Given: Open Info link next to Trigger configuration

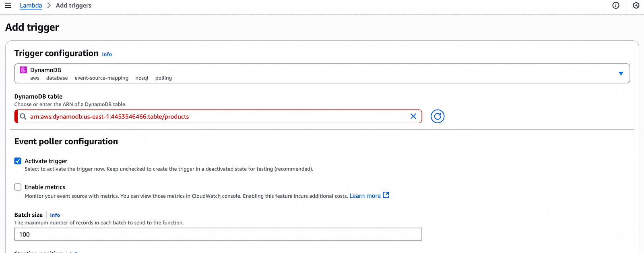Looking at the screenshot, I should tap(107, 54).
